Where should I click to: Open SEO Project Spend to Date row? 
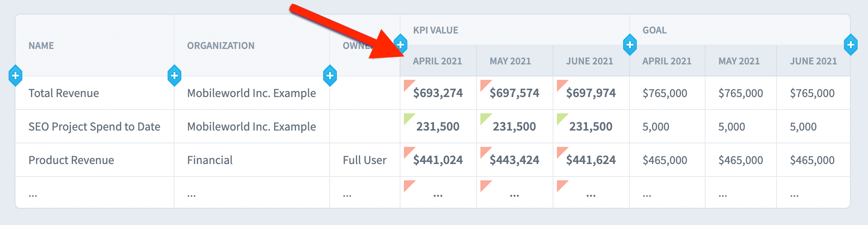[94, 127]
